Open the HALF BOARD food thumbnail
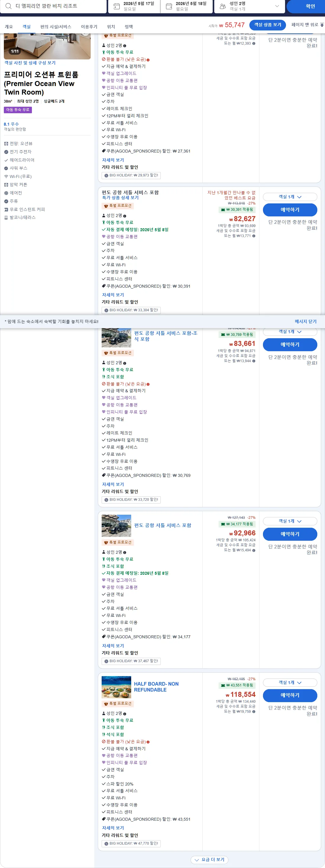The image size is (325, 868). click(116, 687)
